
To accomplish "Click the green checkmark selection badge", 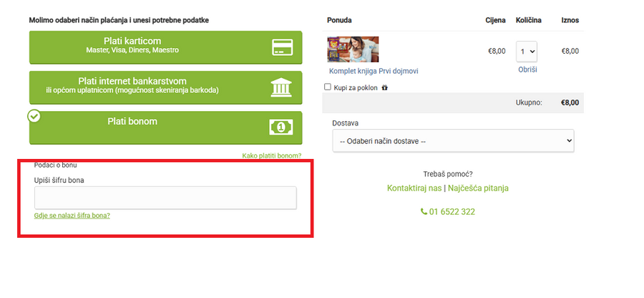I will tap(34, 115).
